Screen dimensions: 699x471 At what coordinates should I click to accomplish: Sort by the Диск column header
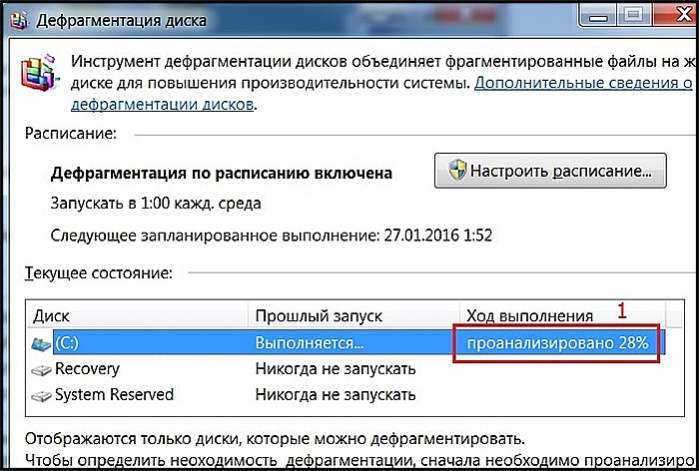136,316
